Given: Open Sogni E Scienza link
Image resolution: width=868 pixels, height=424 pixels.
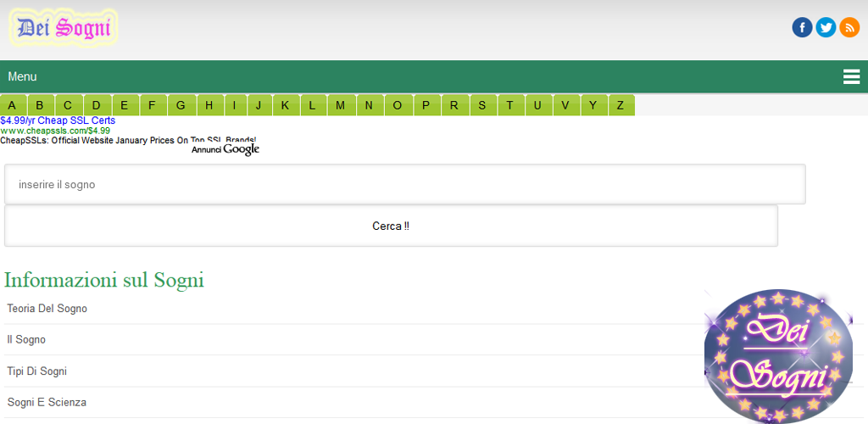Looking at the screenshot, I should click(x=47, y=403).
